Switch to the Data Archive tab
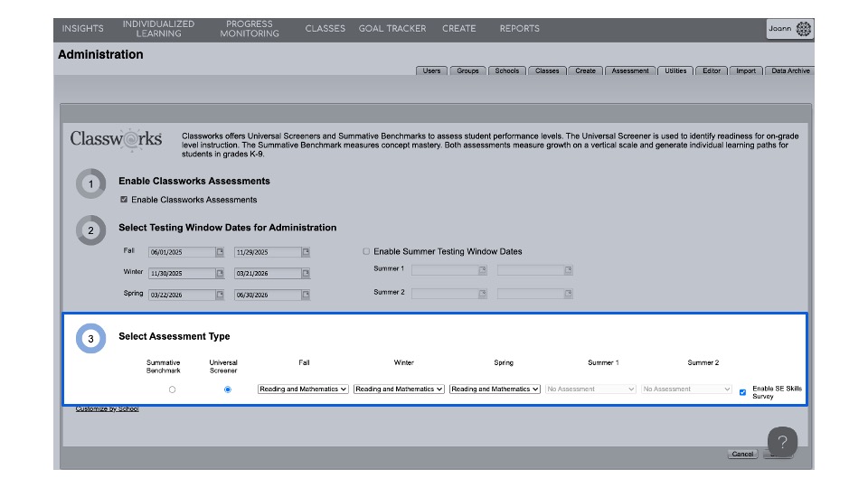868x488 pixels. point(790,70)
